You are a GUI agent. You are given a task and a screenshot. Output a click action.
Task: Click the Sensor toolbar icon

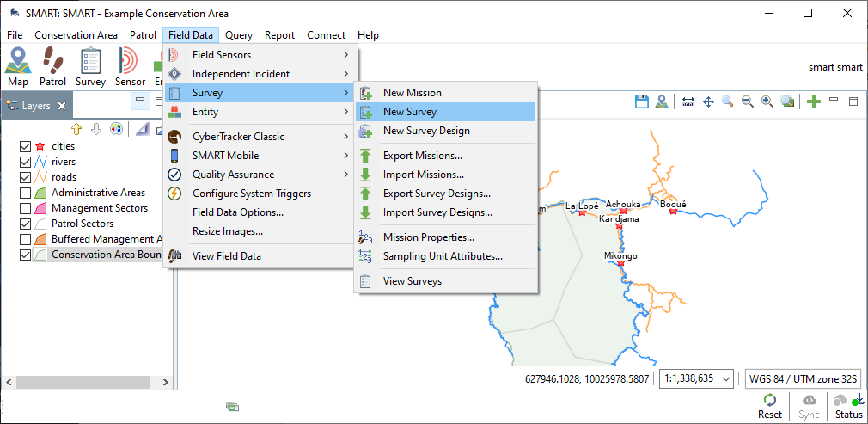point(130,66)
